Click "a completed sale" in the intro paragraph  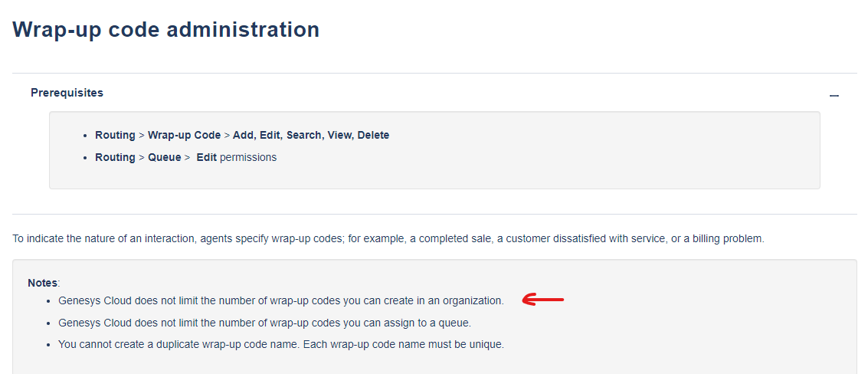tap(450, 238)
